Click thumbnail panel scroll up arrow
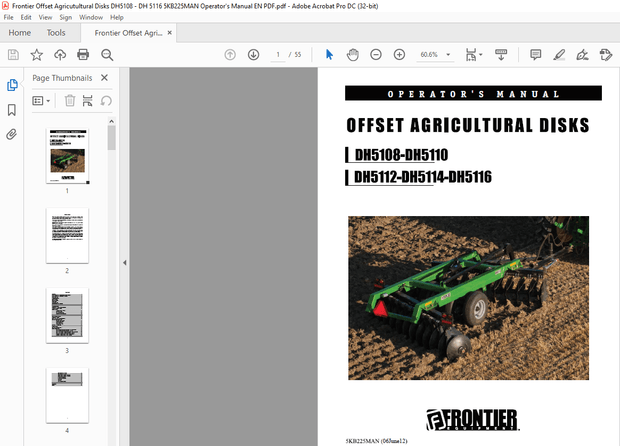The height and width of the screenshot is (446, 620). point(112,121)
